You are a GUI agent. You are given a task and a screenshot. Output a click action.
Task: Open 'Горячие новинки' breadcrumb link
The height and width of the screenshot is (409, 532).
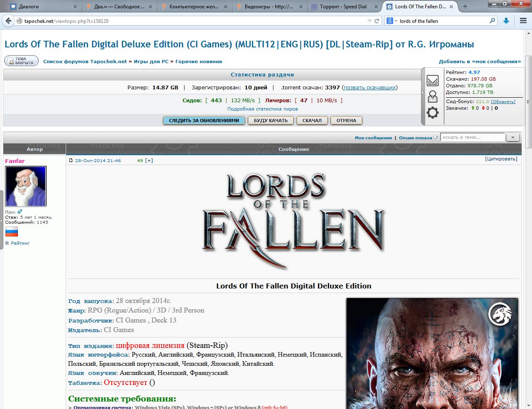tap(199, 62)
